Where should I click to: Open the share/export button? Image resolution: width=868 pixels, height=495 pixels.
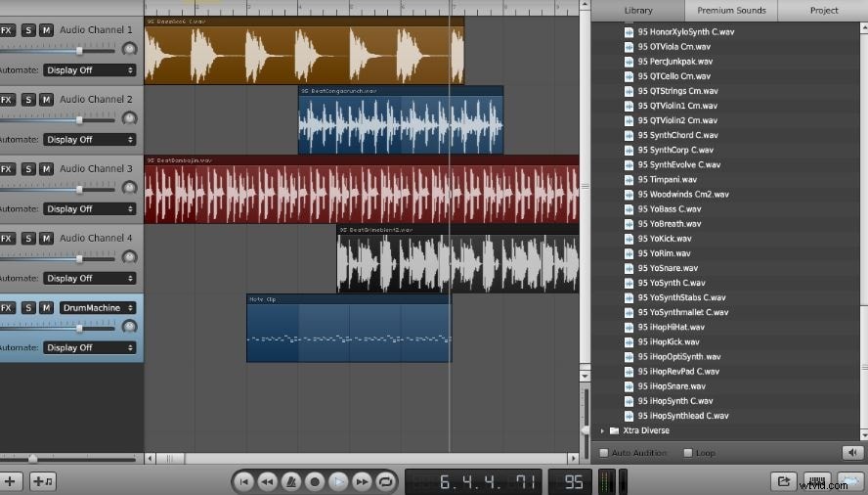tap(784, 481)
